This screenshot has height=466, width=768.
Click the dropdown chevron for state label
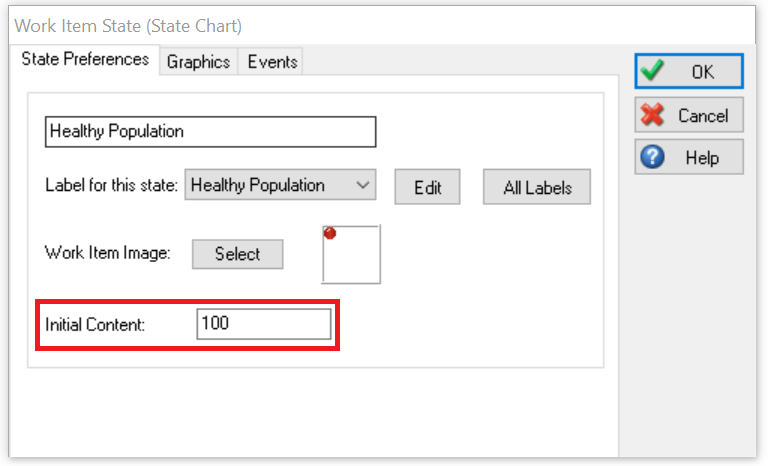[x=362, y=185]
